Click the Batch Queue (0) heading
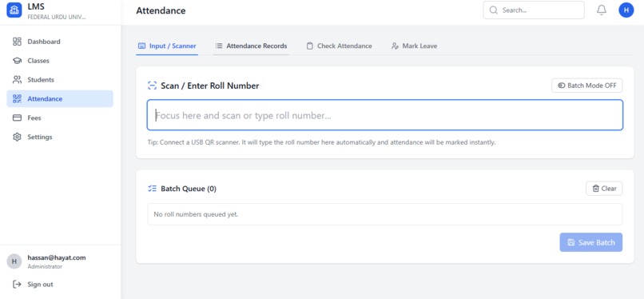This screenshot has width=644, height=299. [189, 189]
